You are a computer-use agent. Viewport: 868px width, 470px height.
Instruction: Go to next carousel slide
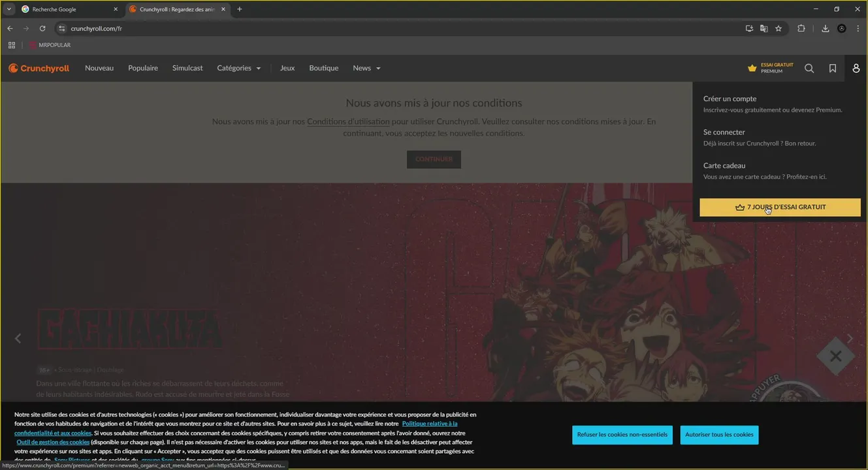tap(850, 338)
